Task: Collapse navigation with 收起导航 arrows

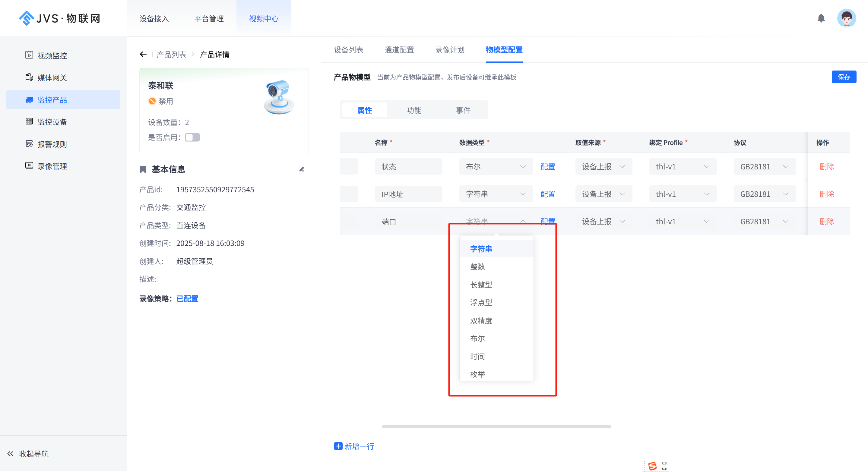Action: 11,454
